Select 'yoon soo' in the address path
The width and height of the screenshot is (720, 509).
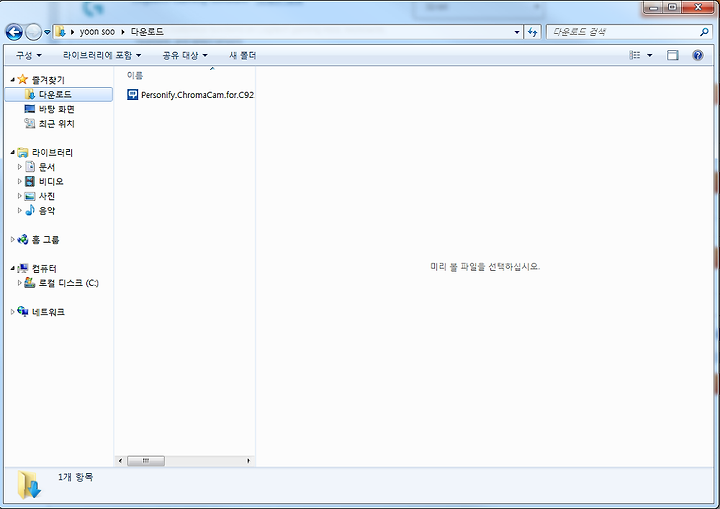click(x=97, y=32)
